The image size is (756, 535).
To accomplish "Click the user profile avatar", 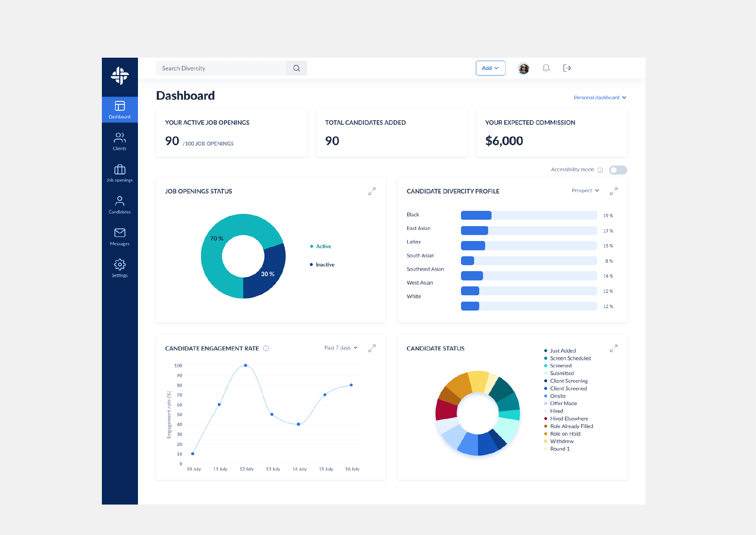I will [523, 68].
